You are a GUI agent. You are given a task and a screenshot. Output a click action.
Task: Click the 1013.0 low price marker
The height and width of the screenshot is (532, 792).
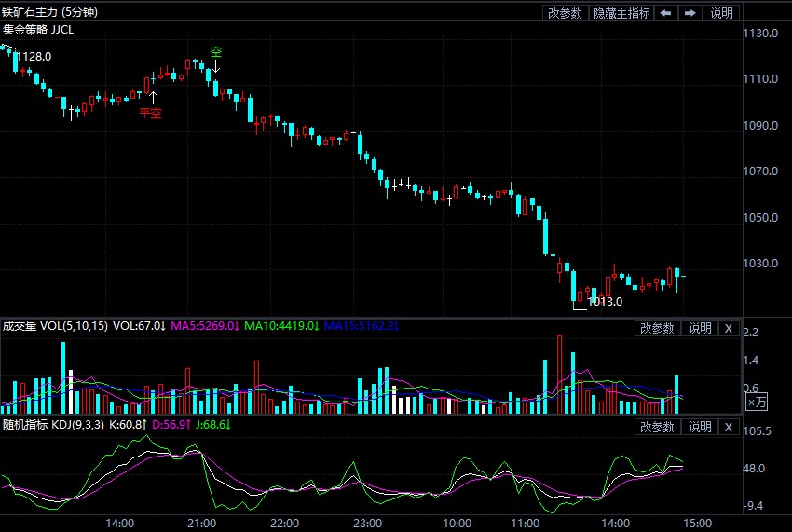click(x=605, y=301)
